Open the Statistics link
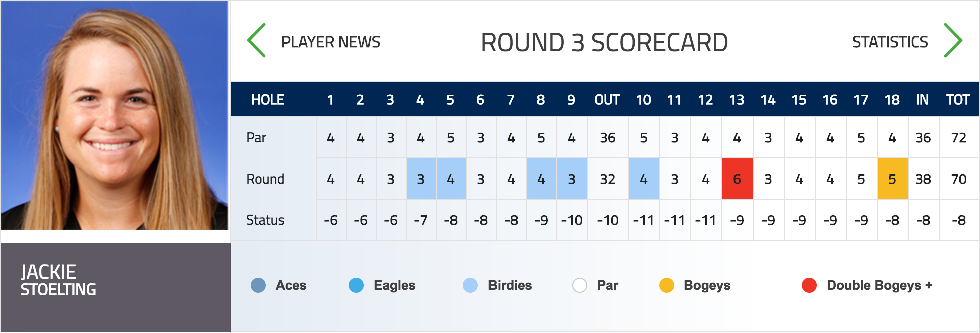 (x=890, y=42)
